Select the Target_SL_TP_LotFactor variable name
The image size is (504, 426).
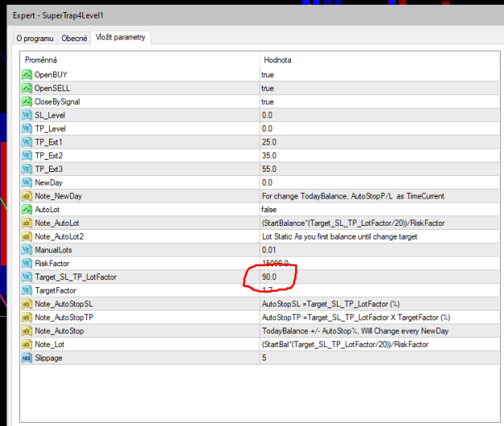pos(76,277)
